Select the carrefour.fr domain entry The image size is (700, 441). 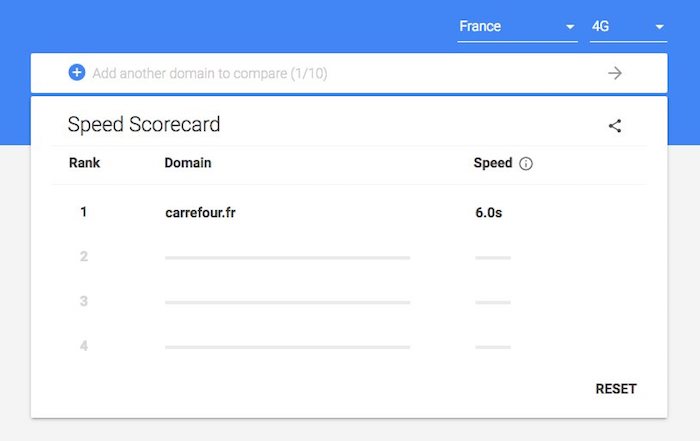click(207, 212)
